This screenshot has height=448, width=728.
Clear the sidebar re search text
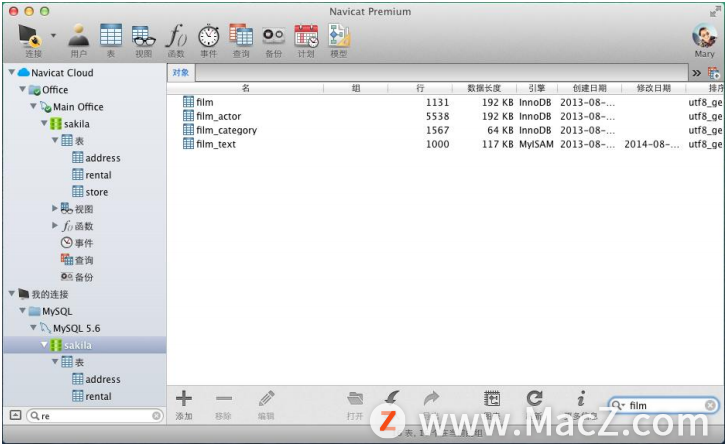tap(156, 416)
